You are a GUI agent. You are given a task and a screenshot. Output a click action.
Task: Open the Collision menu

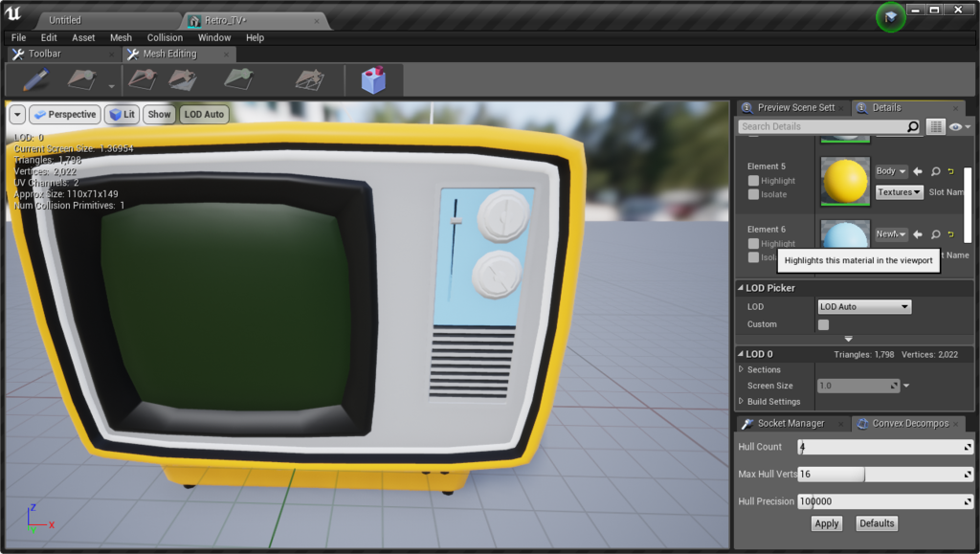(x=165, y=37)
